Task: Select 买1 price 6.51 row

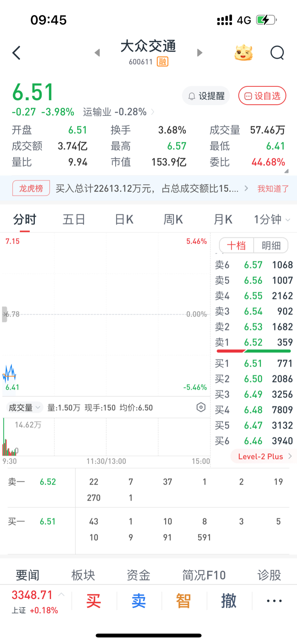Action: tap(254, 363)
